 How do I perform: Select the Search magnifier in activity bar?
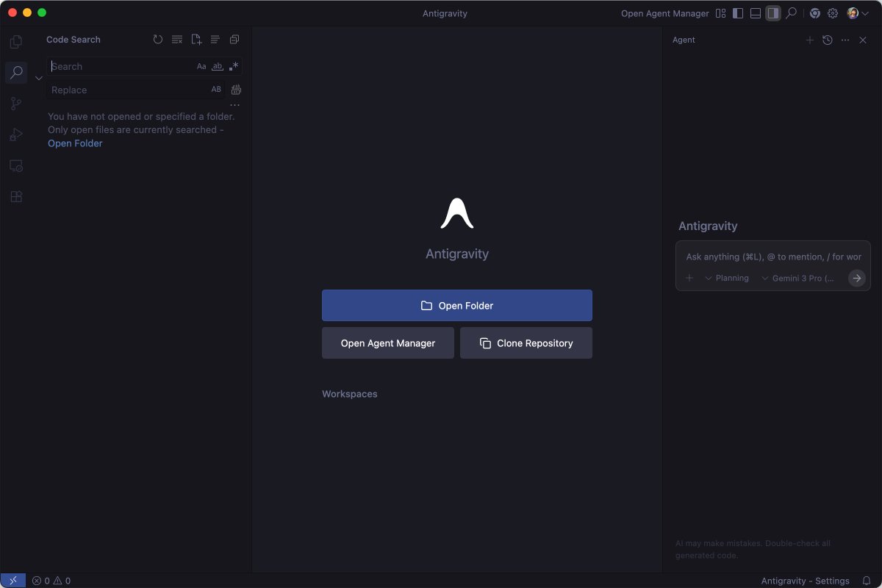click(x=16, y=73)
